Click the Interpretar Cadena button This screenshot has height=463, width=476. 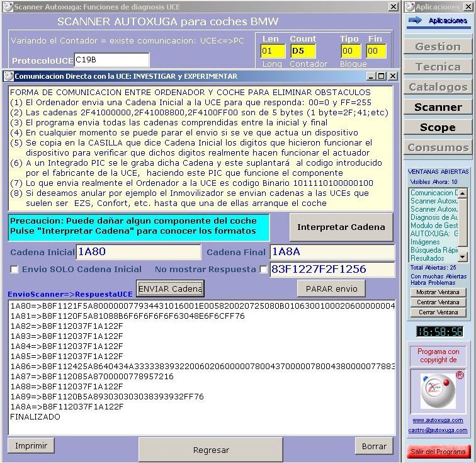tap(341, 227)
